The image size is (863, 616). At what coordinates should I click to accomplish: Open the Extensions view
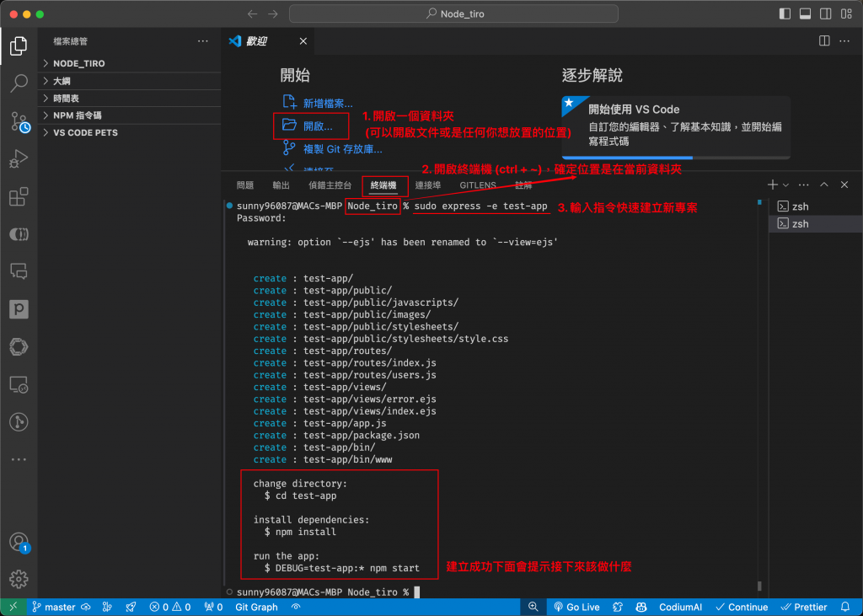pos(19,196)
